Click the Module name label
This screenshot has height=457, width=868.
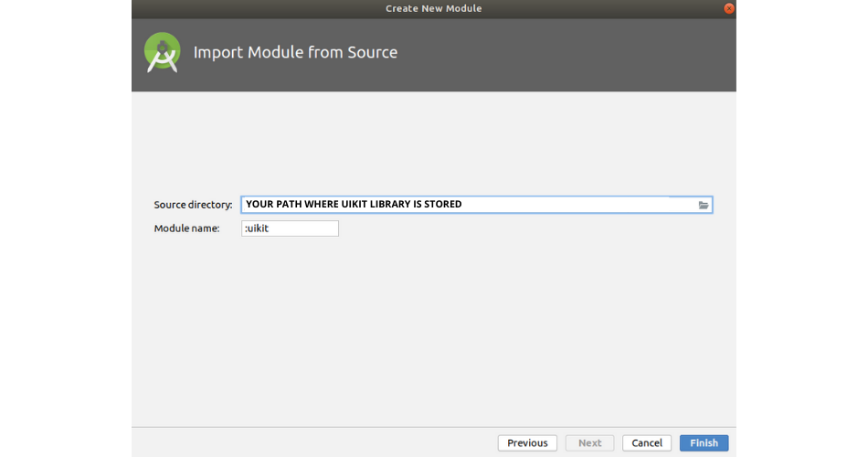tap(186, 228)
